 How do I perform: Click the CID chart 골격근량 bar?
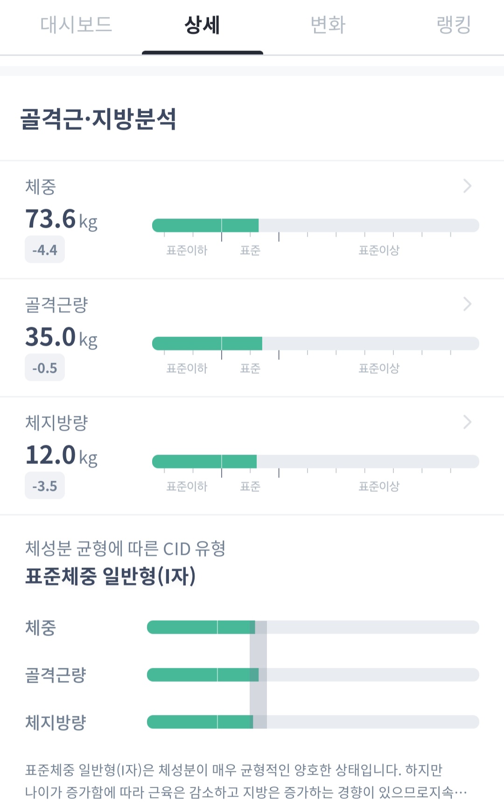pyautogui.click(x=313, y=675)
